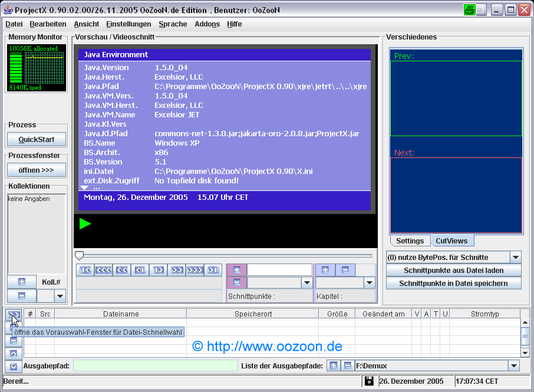Open the Schnittpunkte cut points dropdown
Viewport: 534px width, 392px height.
[x=307, y=282]
